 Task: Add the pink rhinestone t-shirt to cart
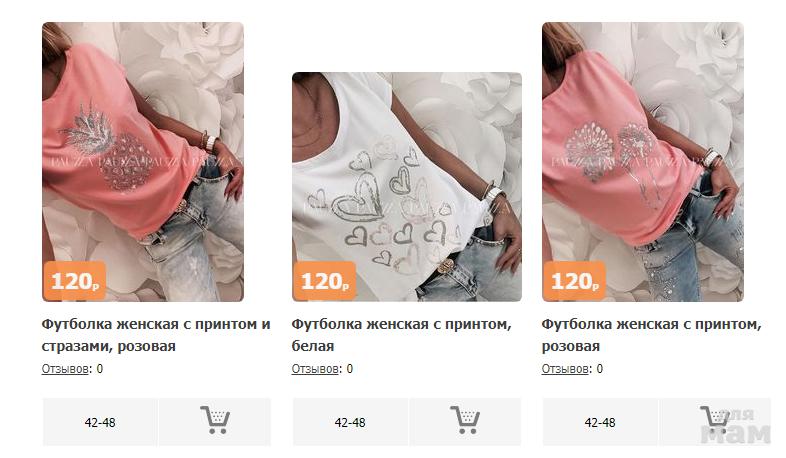[x=215, y=421]
